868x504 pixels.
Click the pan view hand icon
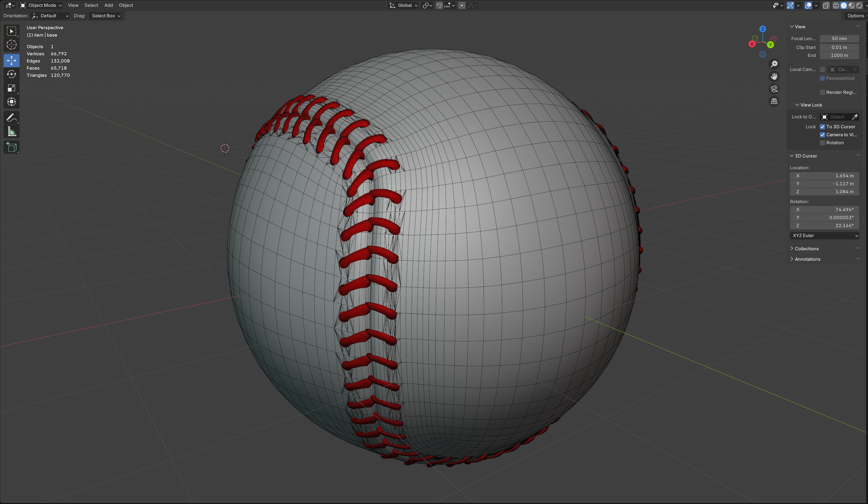[x=774, y=77]
